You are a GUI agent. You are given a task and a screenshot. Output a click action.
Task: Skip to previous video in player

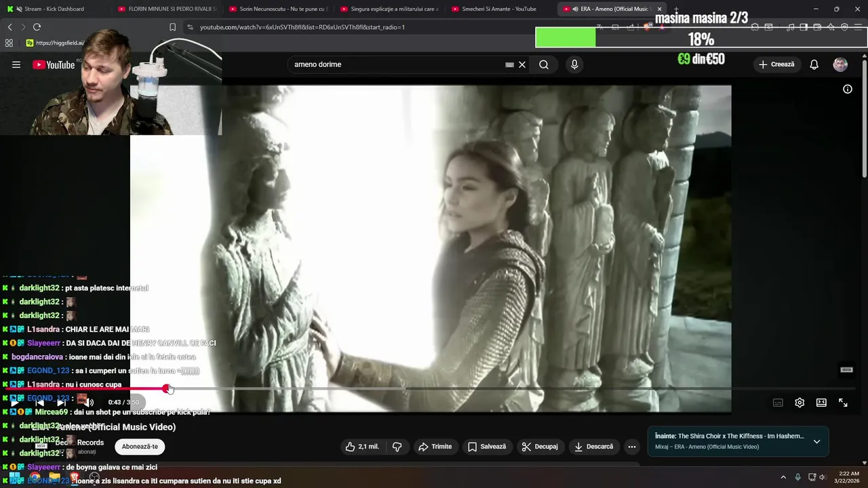click(39, 403)
